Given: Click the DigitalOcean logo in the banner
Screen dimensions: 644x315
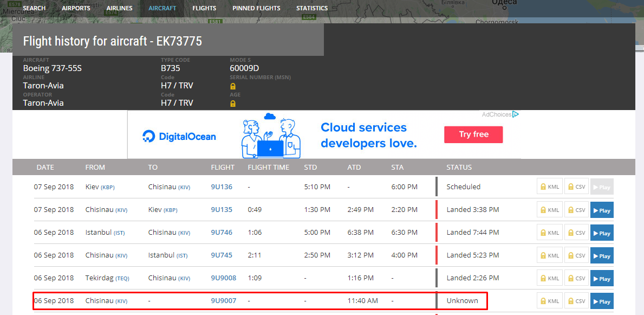Looking at the screenshot, I should (179, 137).
